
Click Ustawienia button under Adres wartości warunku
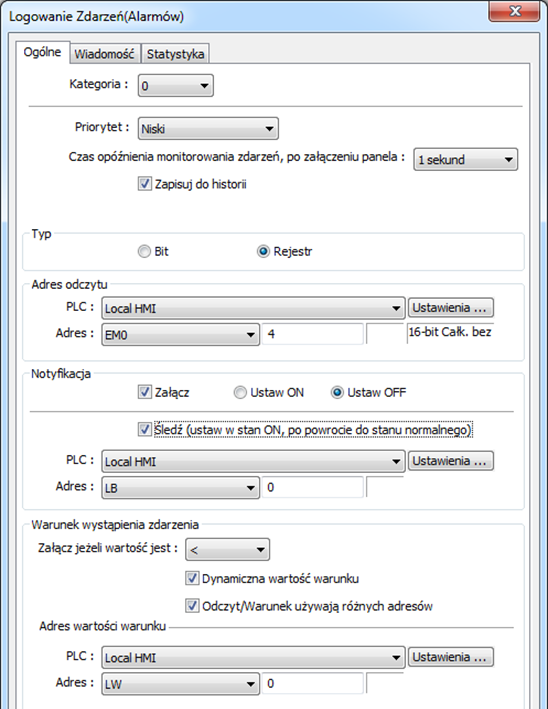450,657
